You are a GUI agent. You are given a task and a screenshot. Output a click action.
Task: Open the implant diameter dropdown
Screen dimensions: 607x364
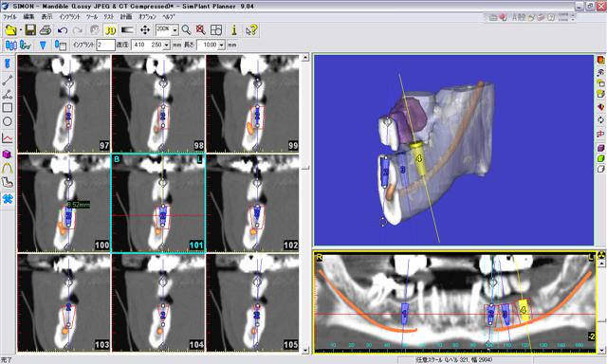pos(167,45)
